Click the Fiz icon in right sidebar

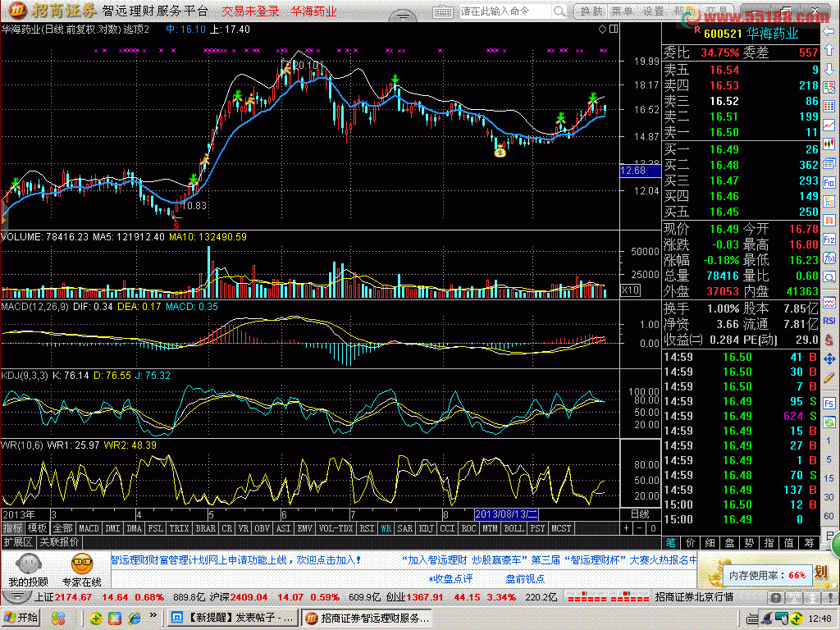tap(829, 240)
